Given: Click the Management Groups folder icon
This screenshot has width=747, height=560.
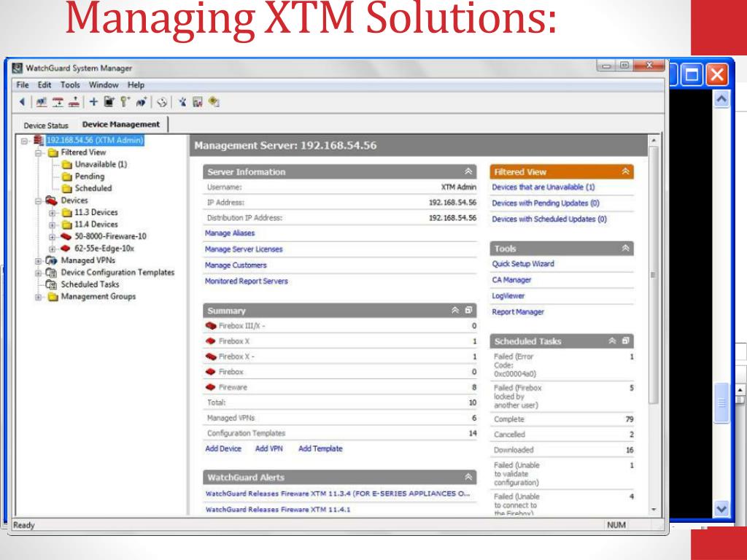Looking at the screenshot, I should [53, 297].
